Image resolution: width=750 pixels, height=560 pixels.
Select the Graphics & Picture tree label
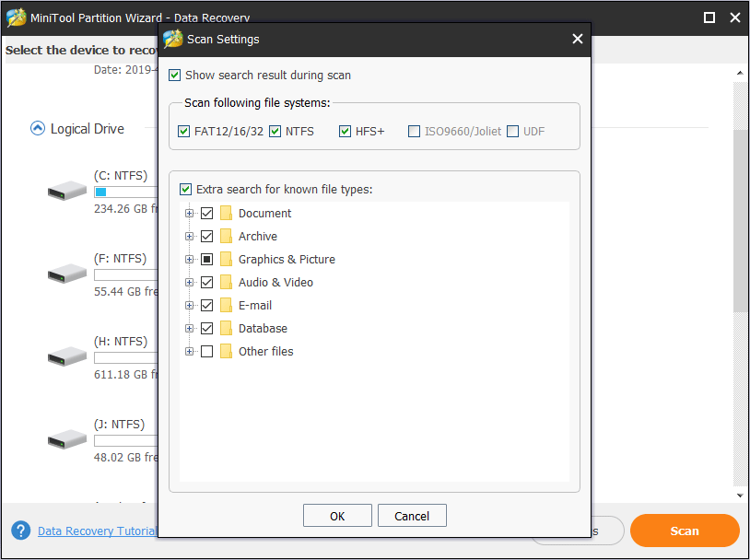pyautogui.click(x=287, y=259)
